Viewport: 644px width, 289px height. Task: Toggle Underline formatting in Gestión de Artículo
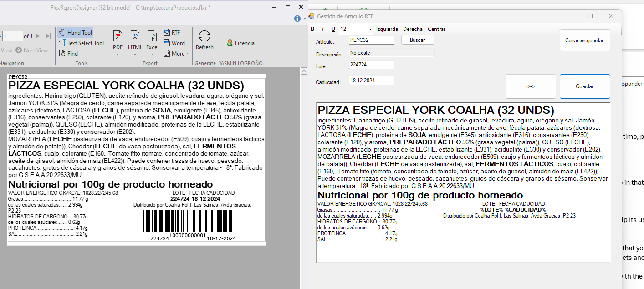pyautogui.click(x=333, y=29)
